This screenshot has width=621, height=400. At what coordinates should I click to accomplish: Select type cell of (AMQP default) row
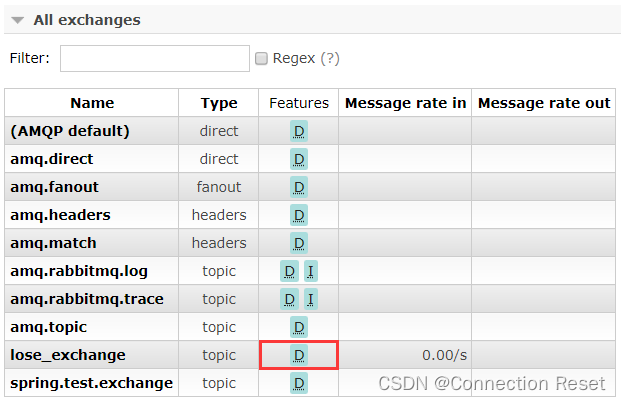(x=219, y=131)
